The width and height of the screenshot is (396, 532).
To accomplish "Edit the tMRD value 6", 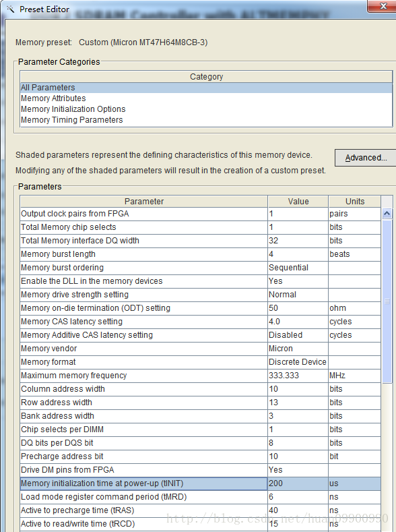I will (298, 497).
